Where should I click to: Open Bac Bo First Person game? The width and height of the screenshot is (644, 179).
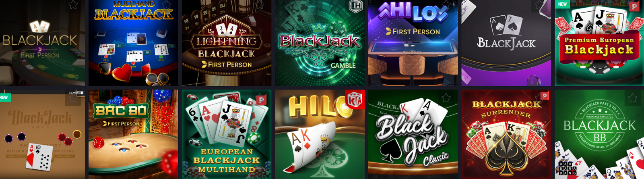pyautogui.click(x=133, y=134)
